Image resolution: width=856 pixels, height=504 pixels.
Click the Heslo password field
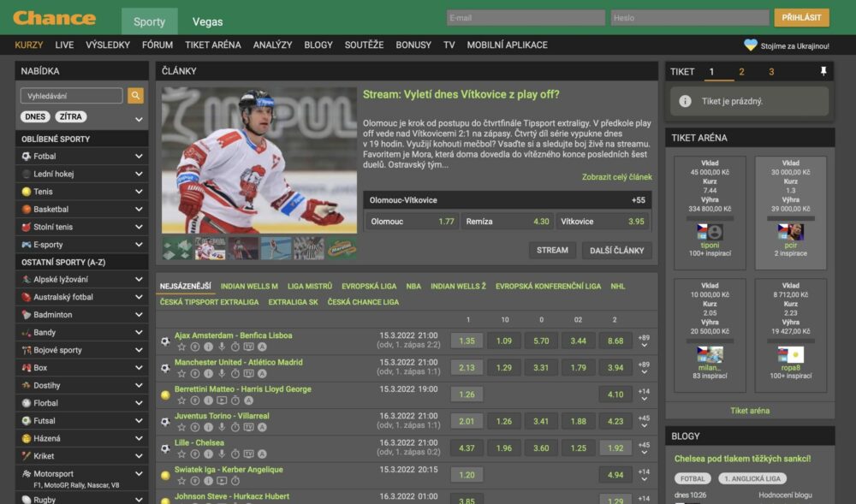click(689, 18)
